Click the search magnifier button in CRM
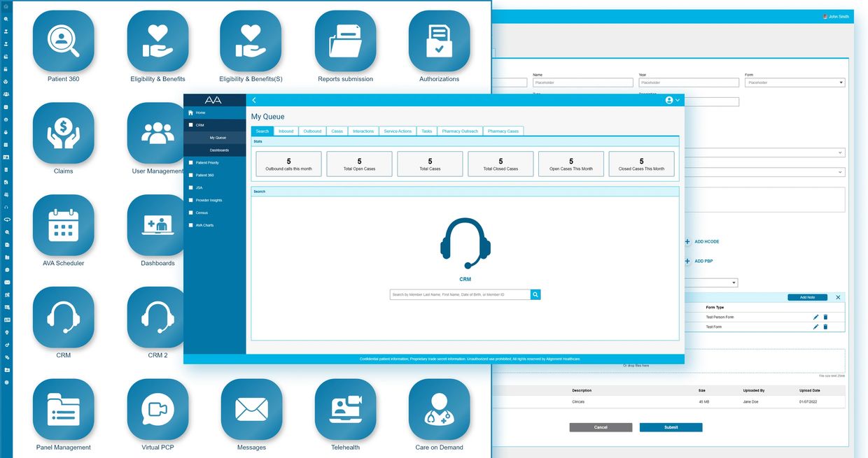 coord(535,295)
